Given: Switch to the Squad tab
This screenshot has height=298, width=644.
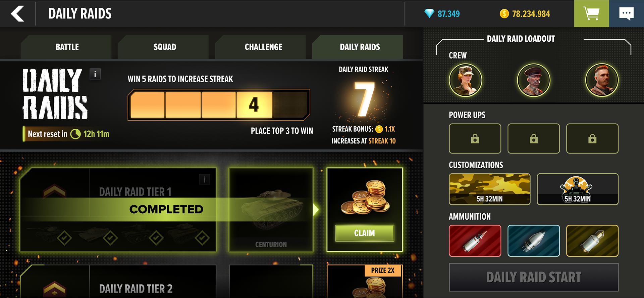Looking at the screenshot, I should click(165, 47).
